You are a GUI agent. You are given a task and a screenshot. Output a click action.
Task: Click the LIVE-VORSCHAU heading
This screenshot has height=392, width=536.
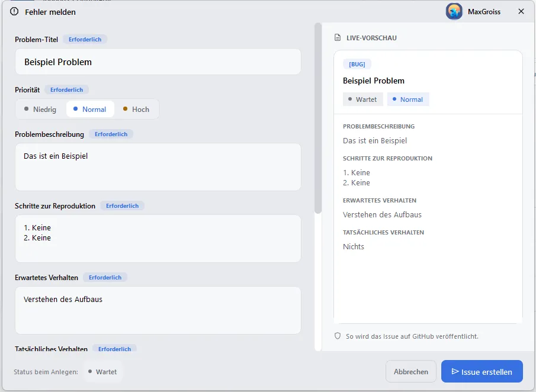[371, 38]
